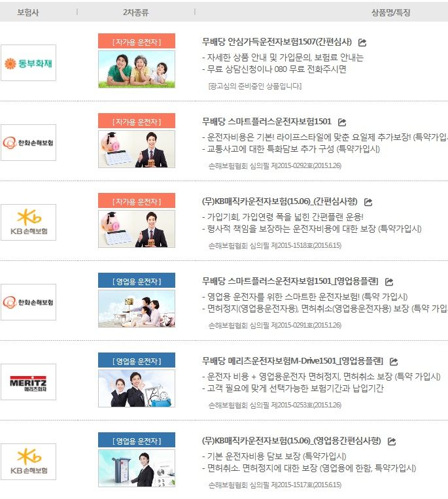The width and height of the screenshot is (448, 499).
Task: Click share icon next to 스마트플러스운전자보험1501 영업용플랜
Action: tap(389, 282)
